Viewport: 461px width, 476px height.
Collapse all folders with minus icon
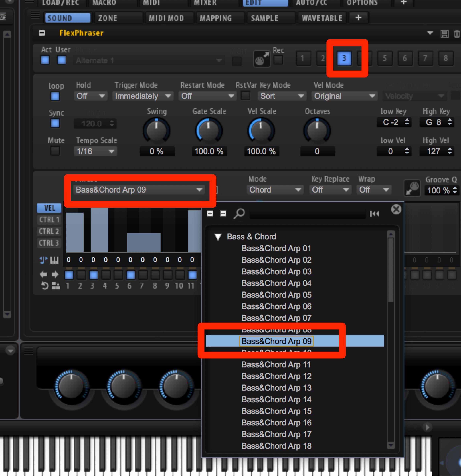click(223, 213)
